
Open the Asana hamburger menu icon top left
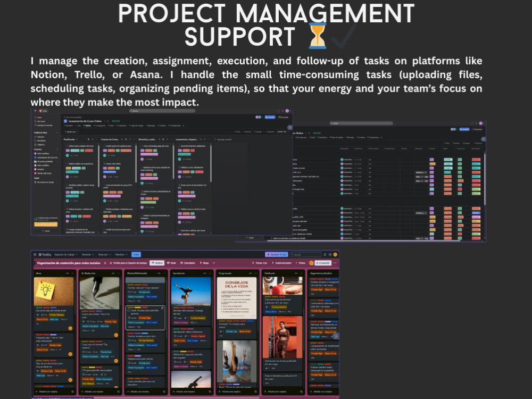pos(35,111)
